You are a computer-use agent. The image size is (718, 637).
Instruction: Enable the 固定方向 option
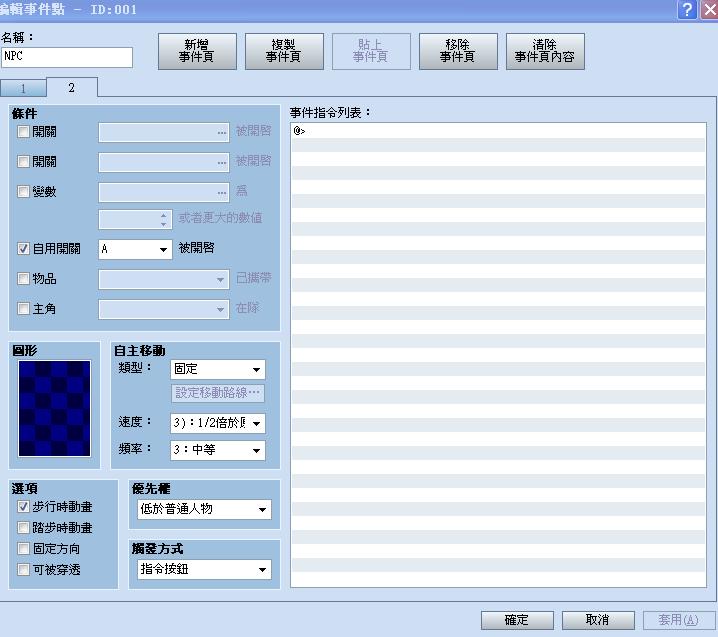click(23, 549)
